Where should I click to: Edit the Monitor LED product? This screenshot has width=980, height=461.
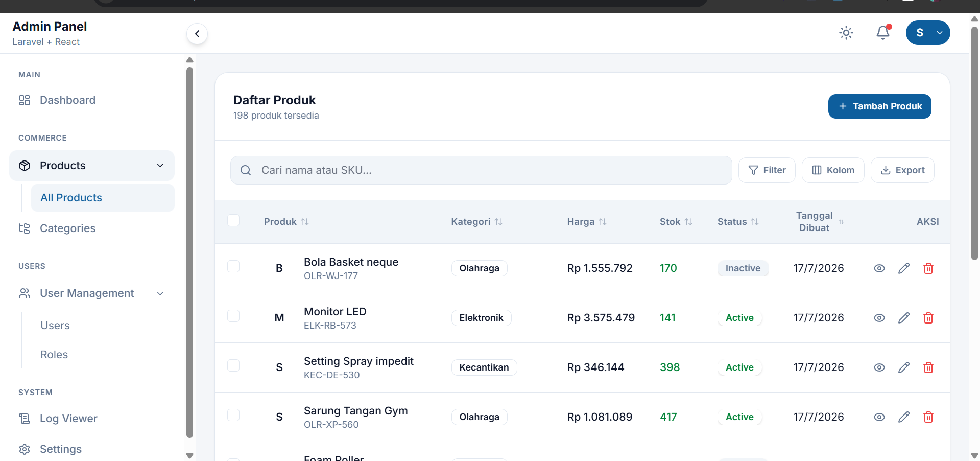pos(903,318)
